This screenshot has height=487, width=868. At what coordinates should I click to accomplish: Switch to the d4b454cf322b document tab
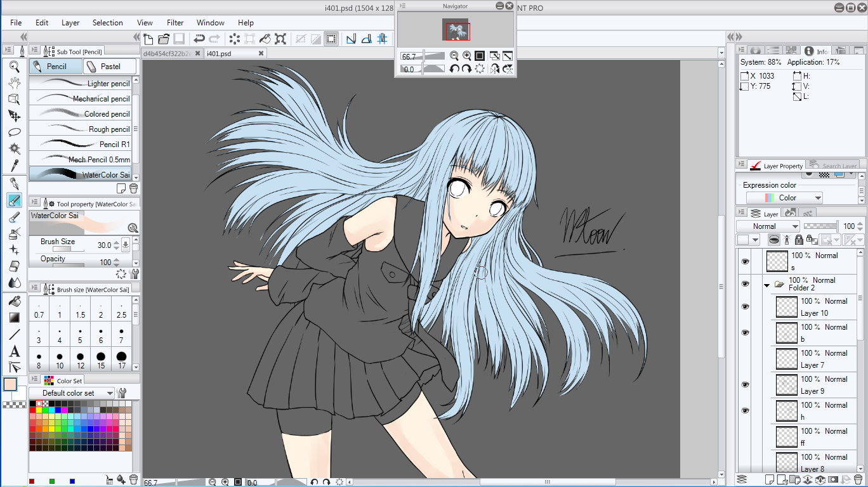point(167,54)
